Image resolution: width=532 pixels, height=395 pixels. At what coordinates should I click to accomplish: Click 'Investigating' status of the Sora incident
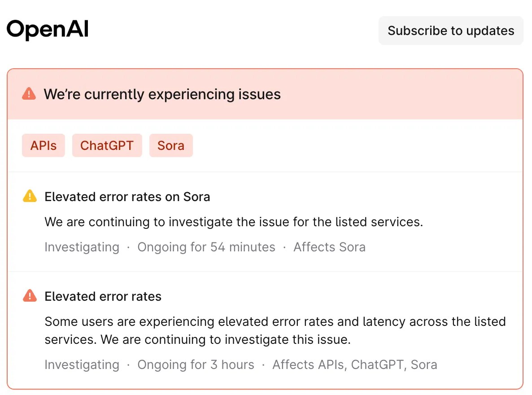[82, 247]
